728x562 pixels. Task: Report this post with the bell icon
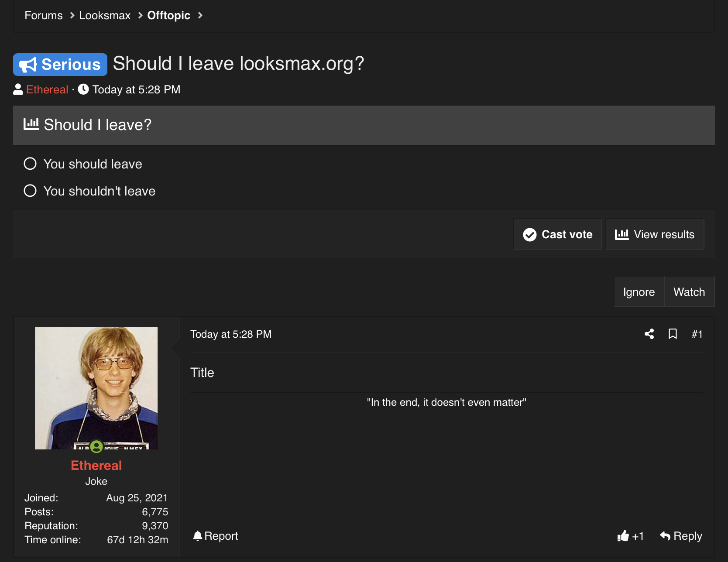point(216,536)
